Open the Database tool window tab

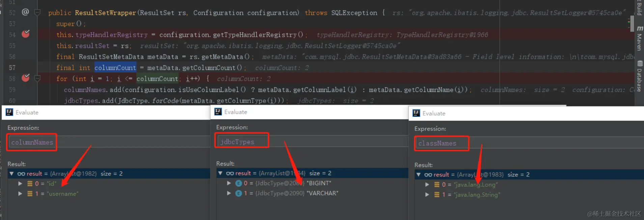pos(639,80)
